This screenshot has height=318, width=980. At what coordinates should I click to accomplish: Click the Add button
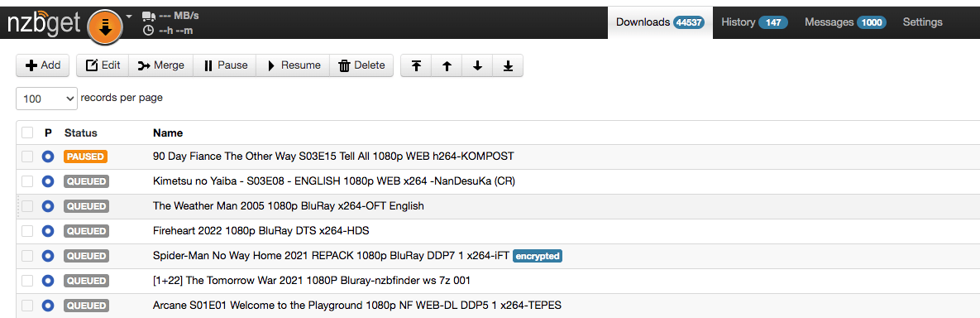[x=42, y=65]
